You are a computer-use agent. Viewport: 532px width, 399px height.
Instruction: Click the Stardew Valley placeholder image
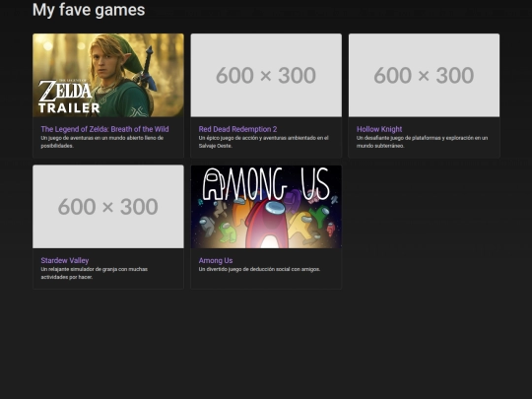pyautogui.click(x=108, y=206)
